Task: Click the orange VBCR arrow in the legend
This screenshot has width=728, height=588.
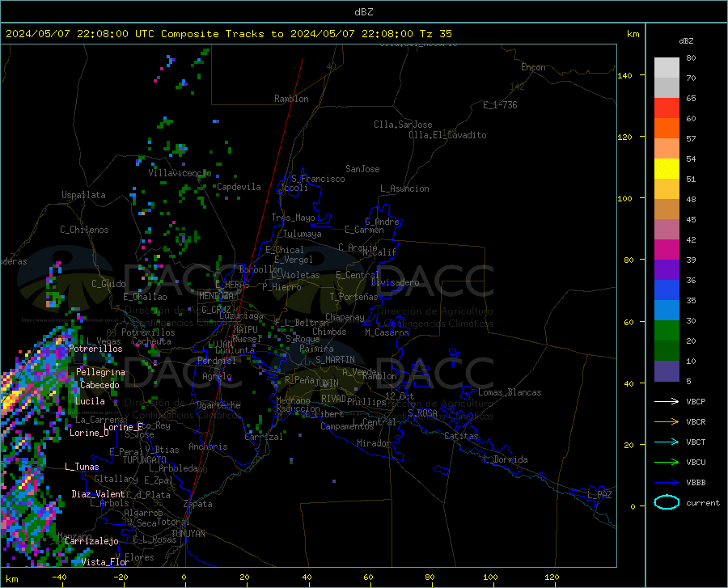Action: [x=667, y=422]
